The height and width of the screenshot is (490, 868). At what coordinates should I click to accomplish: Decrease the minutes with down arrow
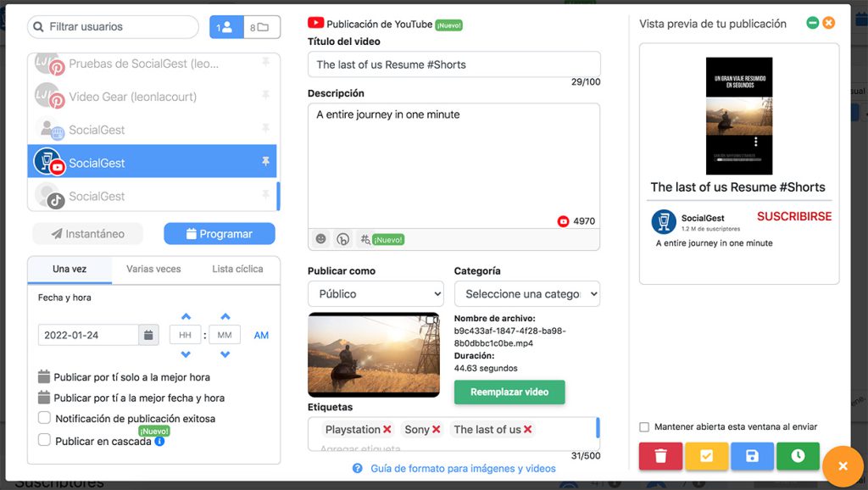click(x=225, y=354)
